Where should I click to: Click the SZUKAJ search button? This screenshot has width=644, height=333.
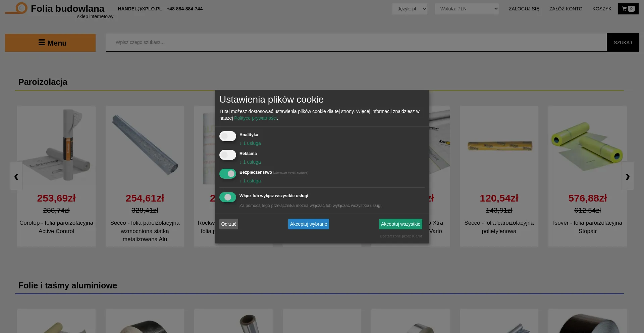pos(623,43)
